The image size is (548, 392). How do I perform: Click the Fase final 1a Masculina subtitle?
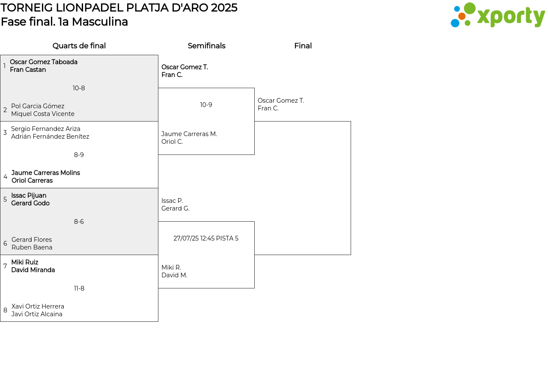64,22
